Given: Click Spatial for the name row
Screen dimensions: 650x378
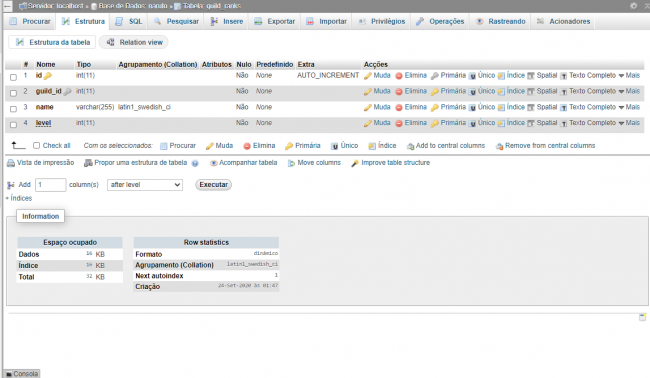Looking at the screenshot, I should coord(542,107).
